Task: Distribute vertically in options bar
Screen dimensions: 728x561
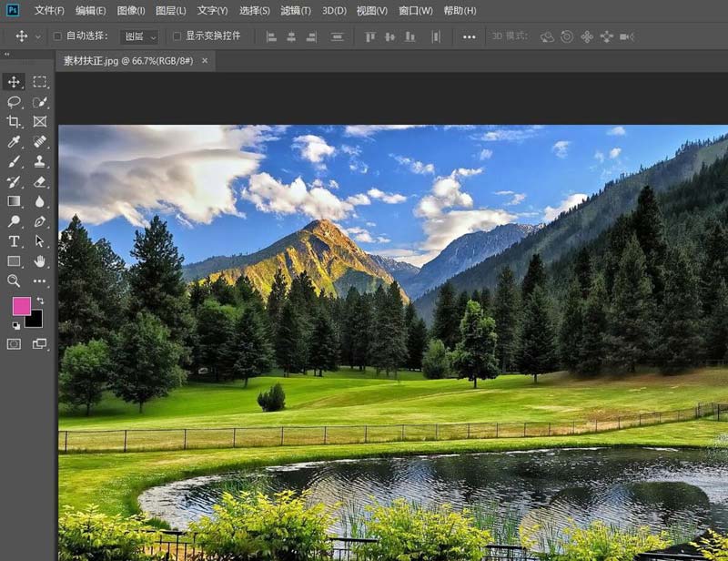Action: [x=337, y=36]
